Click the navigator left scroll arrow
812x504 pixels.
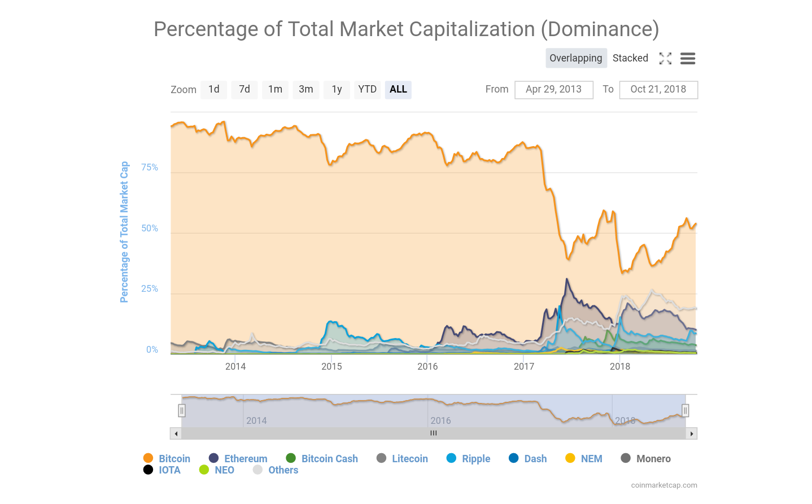(x=176, y=433)
